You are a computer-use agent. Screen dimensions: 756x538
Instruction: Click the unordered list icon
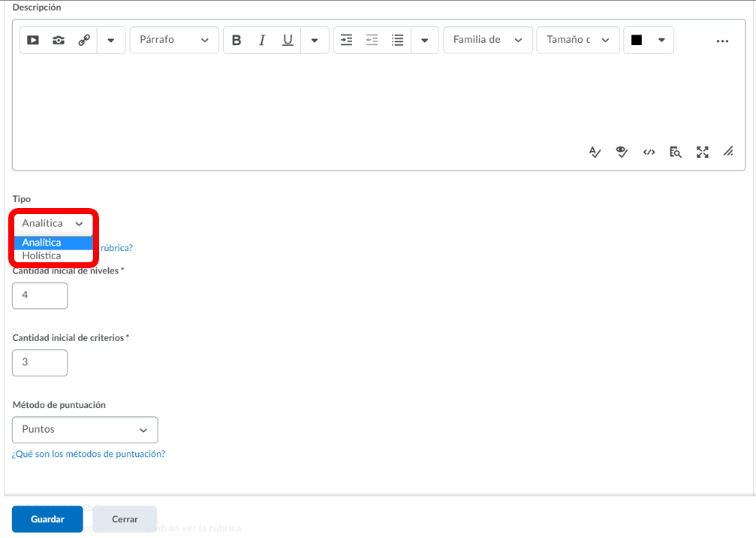[398, 41]
